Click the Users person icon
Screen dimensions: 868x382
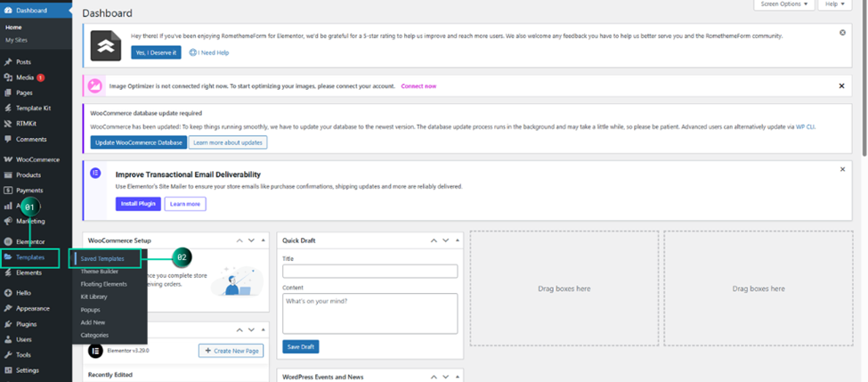[x=8, y=339]
